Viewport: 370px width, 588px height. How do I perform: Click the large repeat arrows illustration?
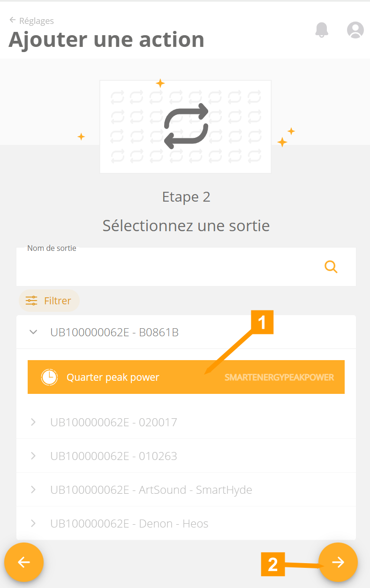[x=186, y=127]
